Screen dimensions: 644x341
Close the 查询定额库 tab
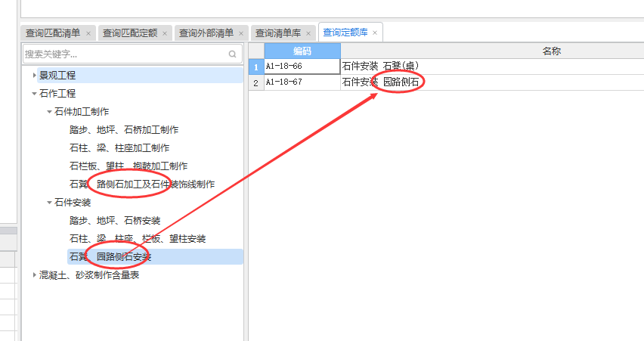click(x=375, y=33)
